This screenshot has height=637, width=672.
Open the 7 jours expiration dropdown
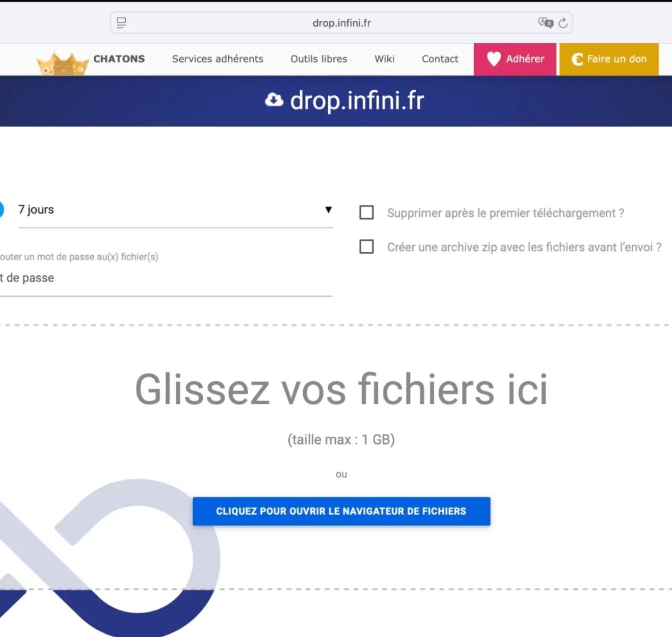point(175,210)
